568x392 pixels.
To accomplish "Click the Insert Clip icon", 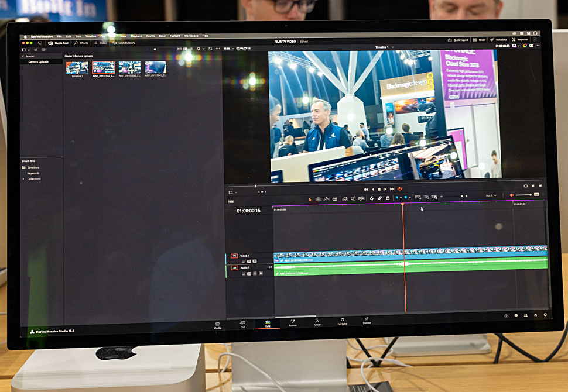I will coord(345,199).
